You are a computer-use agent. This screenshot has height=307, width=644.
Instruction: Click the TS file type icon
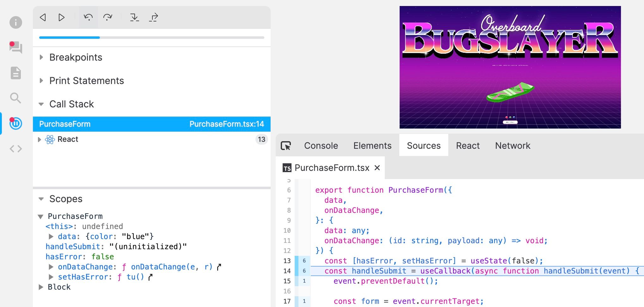click(287, 168)
